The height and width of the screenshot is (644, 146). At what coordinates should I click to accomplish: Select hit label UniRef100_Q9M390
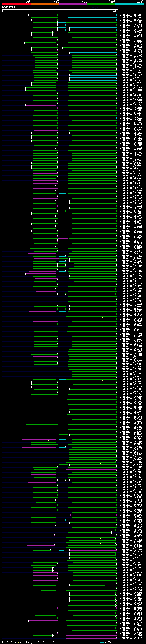[131, 484]
